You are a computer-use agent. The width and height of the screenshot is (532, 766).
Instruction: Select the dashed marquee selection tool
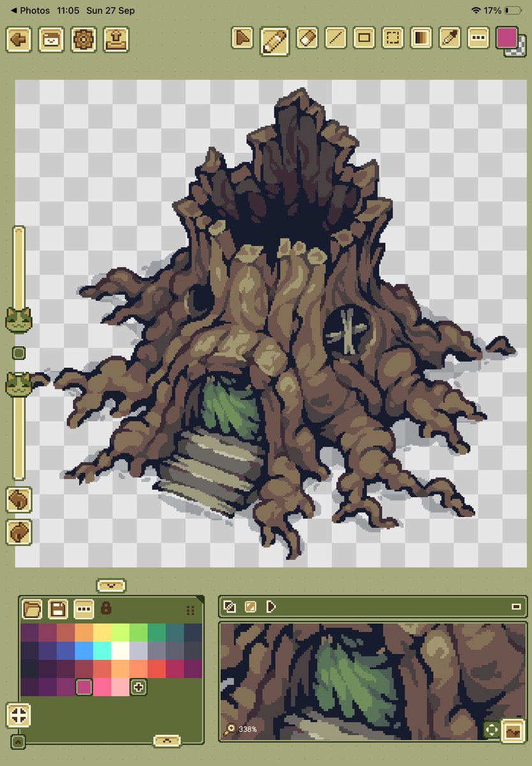[393, 38]
